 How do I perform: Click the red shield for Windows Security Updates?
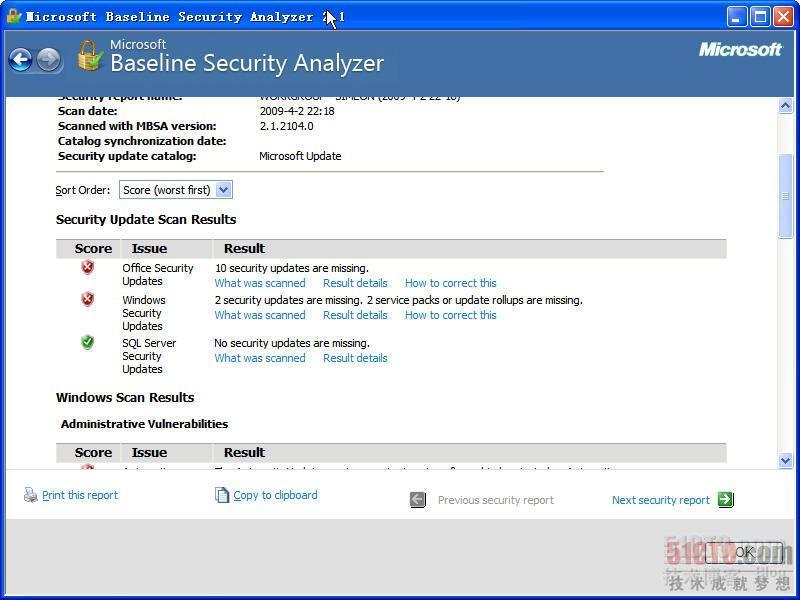click(88, 299)
